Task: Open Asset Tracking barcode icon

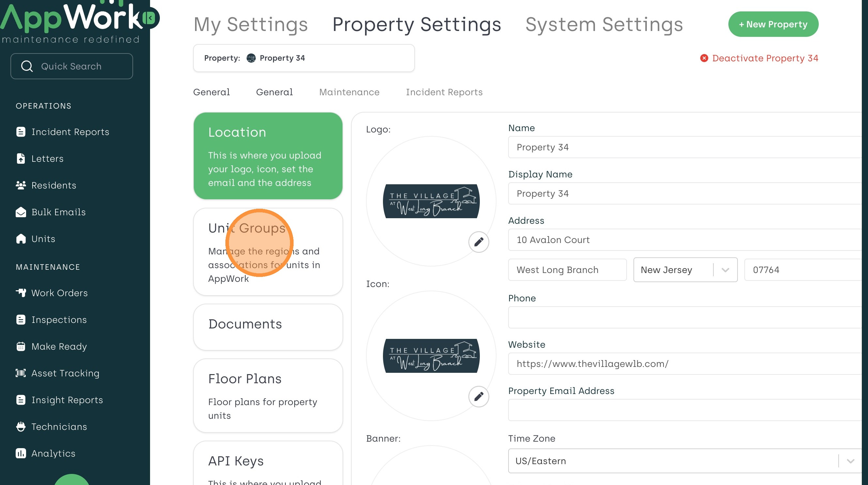Action: pyautogui.click(x=21, y=373)
